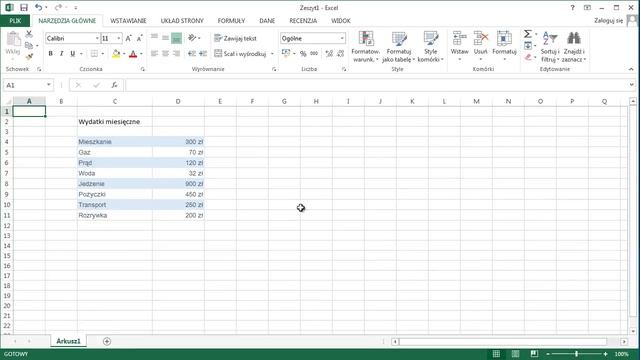Change text orientation icon
This screenshot has height=360, width=640.
192,38
